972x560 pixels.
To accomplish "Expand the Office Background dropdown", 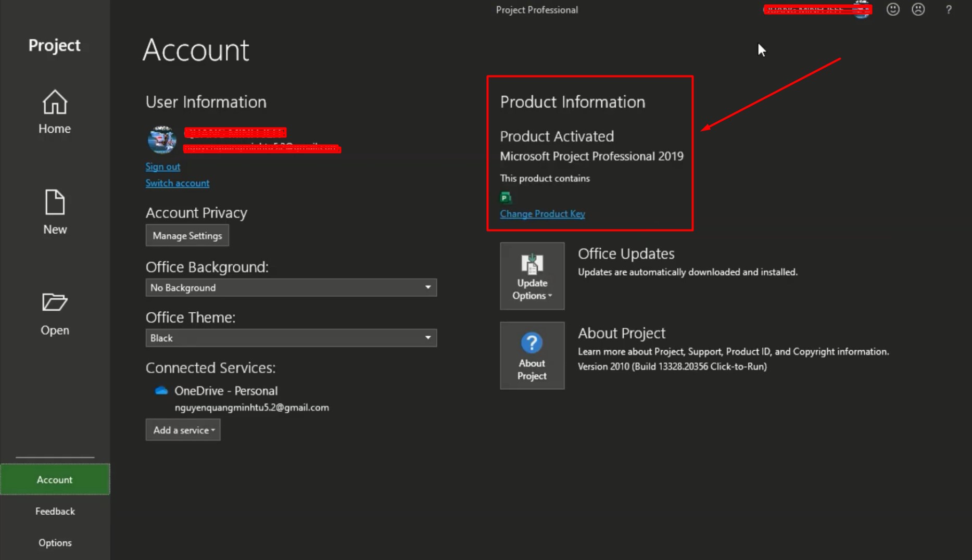I will coord(291,288).
